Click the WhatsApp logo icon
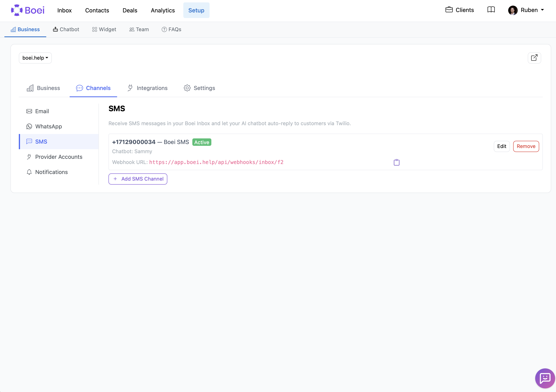This screenshot has width=556, height=392. pos(29,127)
